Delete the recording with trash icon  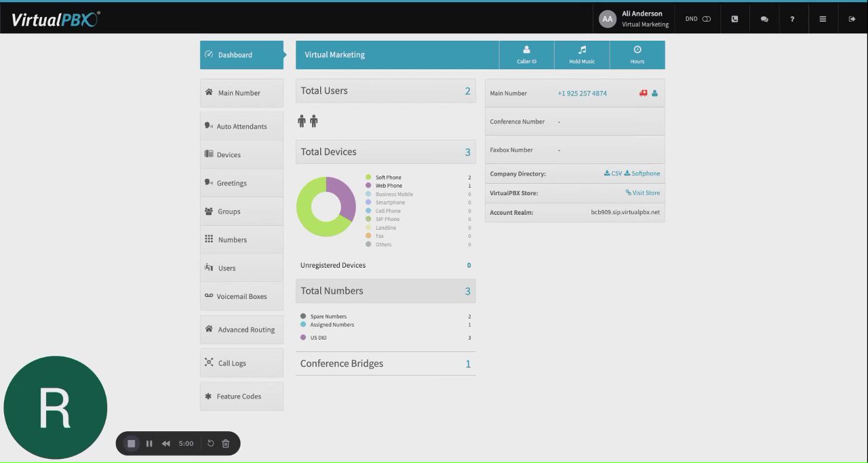[226, 443]
